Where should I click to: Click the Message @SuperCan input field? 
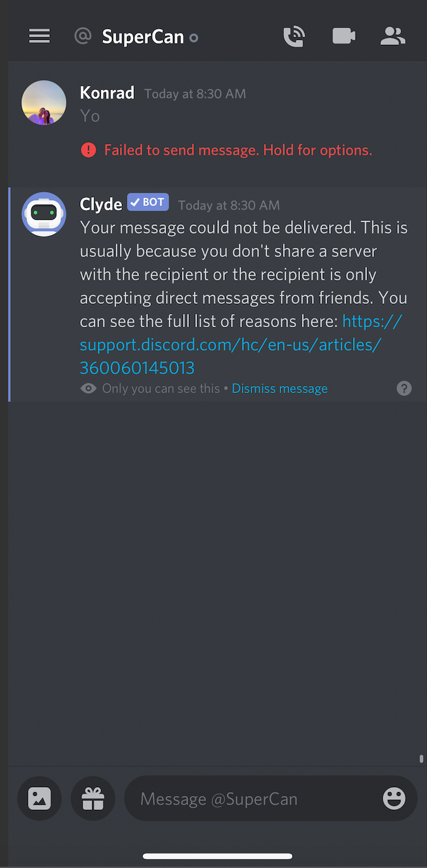tap(253, 799)
